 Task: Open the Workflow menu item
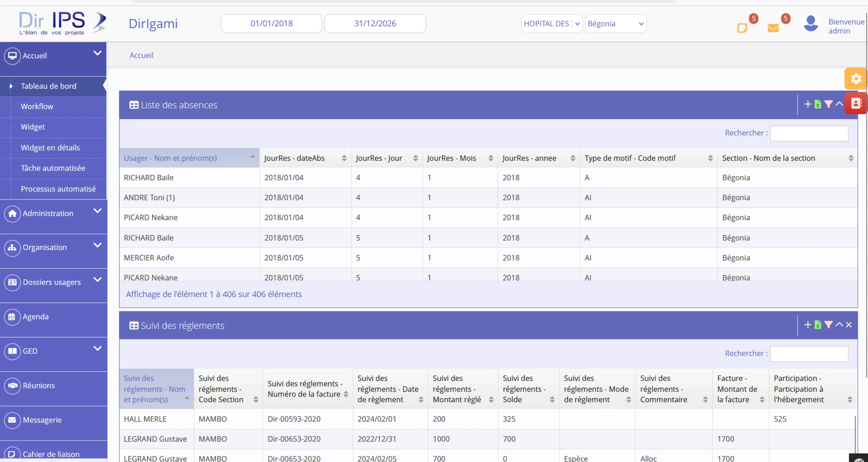[37, 106]
